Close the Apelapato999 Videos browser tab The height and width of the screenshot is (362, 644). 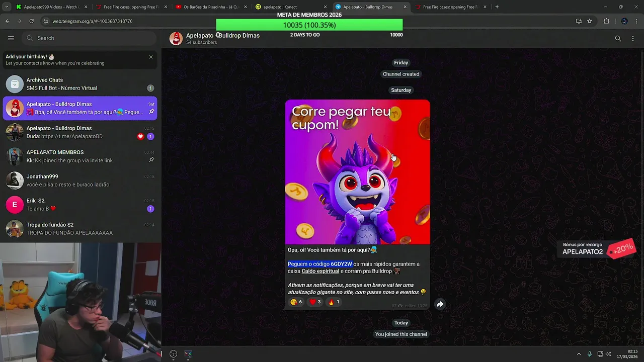[86, 7]
